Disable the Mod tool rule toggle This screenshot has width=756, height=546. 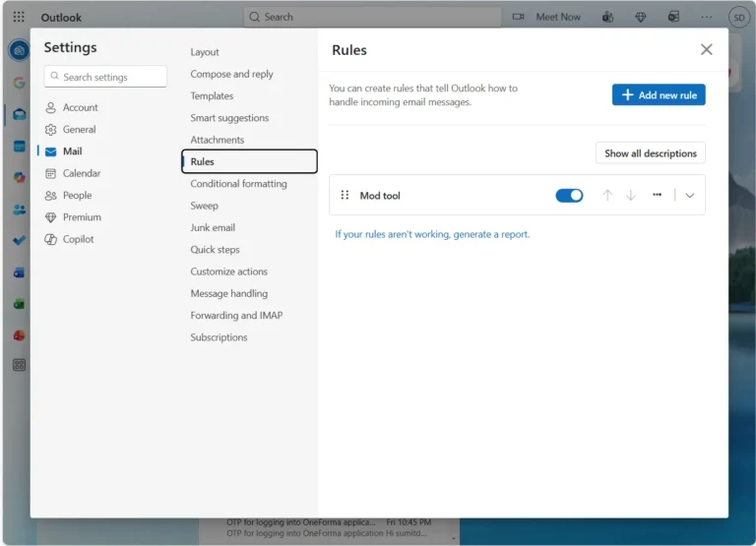[569, 196]
